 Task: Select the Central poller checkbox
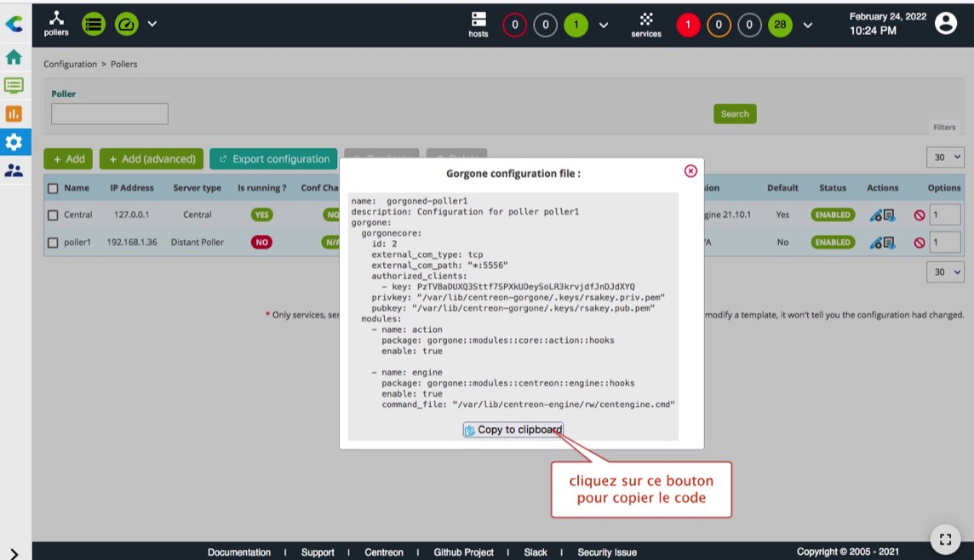coord(53,215)
